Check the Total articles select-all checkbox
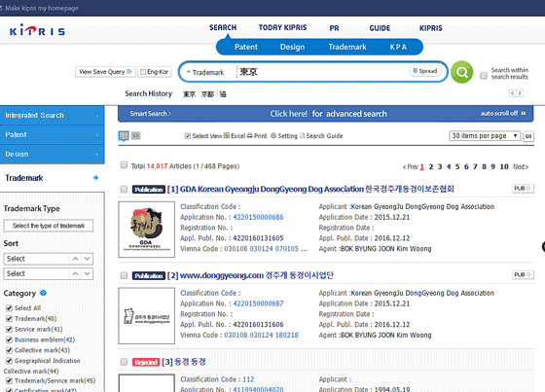545x392 pixels. pos(124,164)
